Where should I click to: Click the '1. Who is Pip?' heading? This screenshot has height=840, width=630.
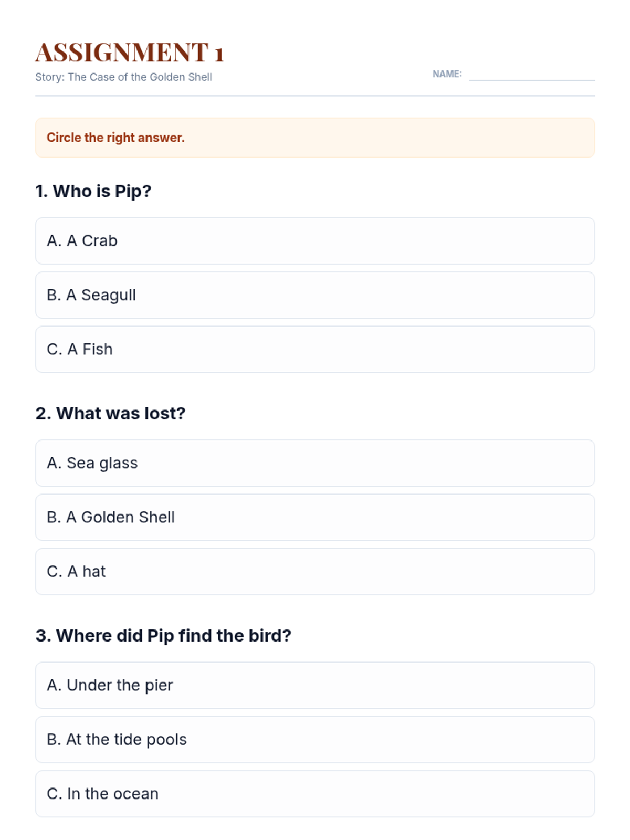coord(93,191)
